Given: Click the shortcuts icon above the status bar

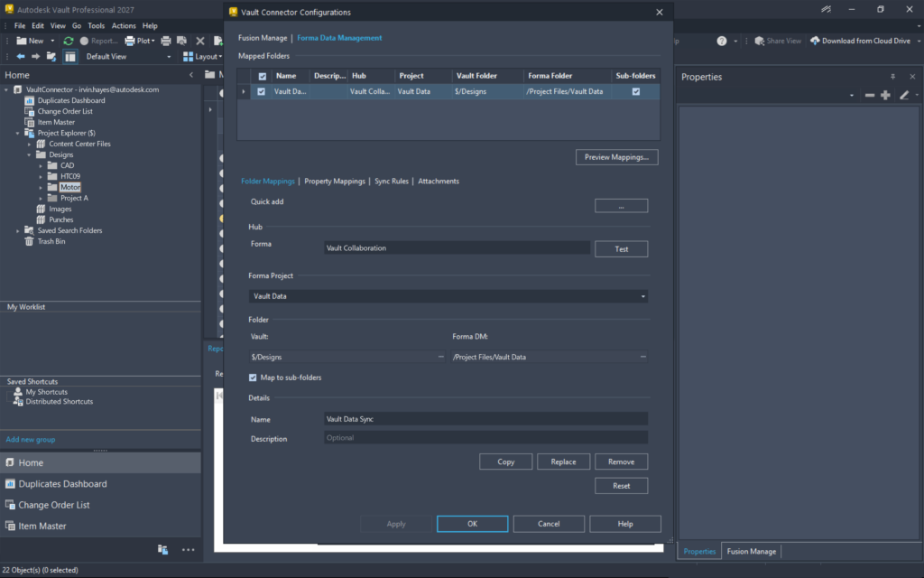Looking at the screenshot, I should click(x=162, y=550).
